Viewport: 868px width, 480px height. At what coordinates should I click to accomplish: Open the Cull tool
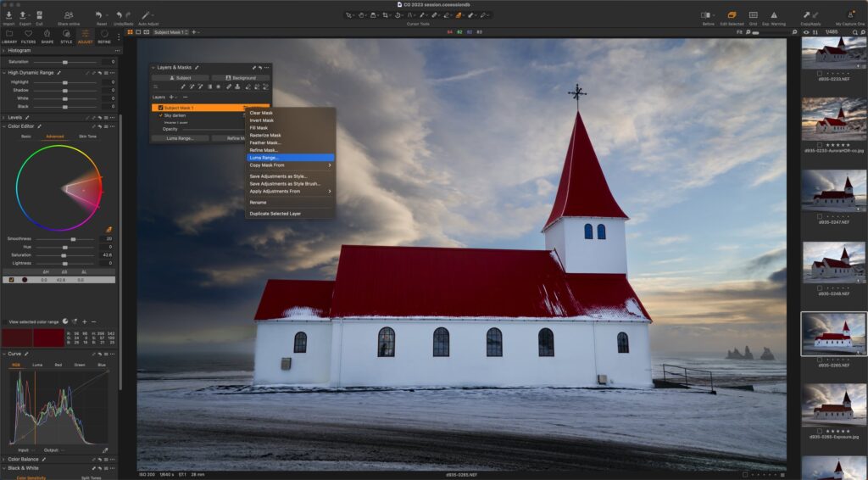[x=39, y=15]
